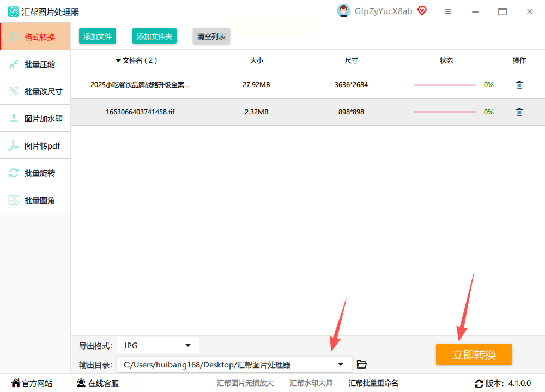Click the 添加文件 button
The height and width of the screenshot is (392, 545).
point(98,36)
